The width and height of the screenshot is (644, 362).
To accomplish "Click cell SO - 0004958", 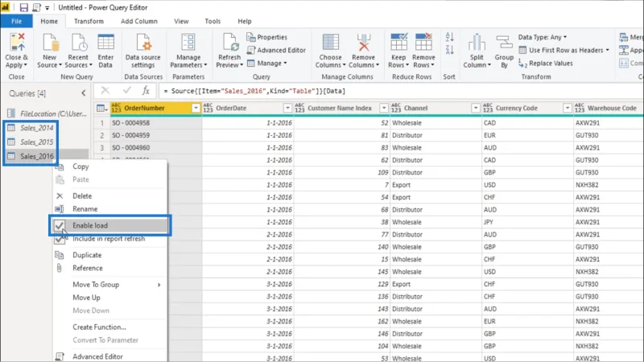I will click(156, 123).
